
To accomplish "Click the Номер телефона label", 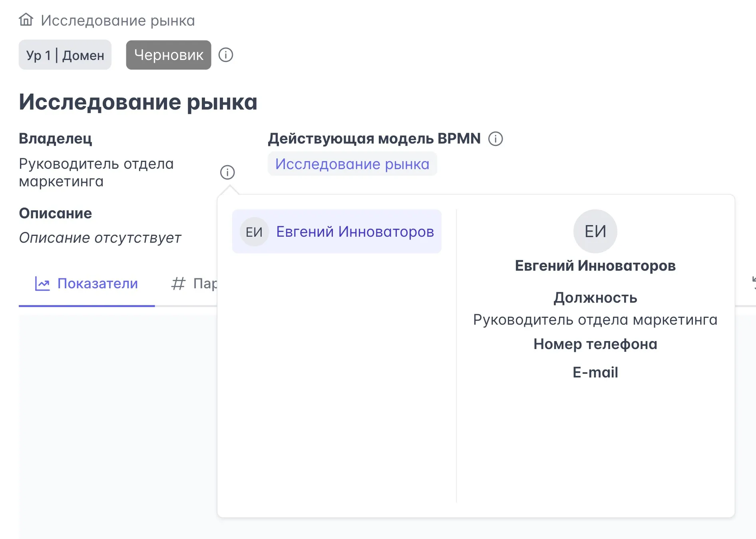I will point(595,344).
